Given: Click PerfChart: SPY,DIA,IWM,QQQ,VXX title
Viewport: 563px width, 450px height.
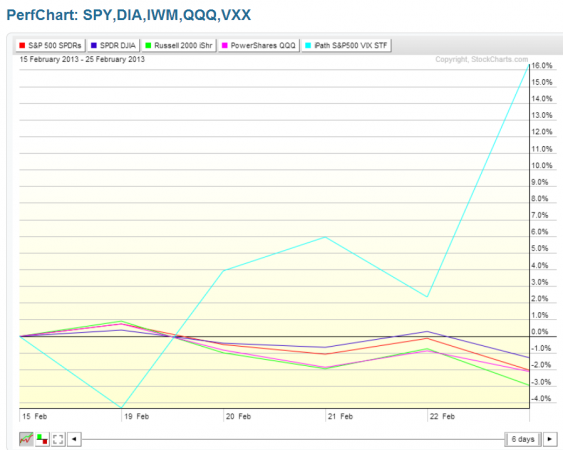Looking at the screenshot, I should pos(129,15).
